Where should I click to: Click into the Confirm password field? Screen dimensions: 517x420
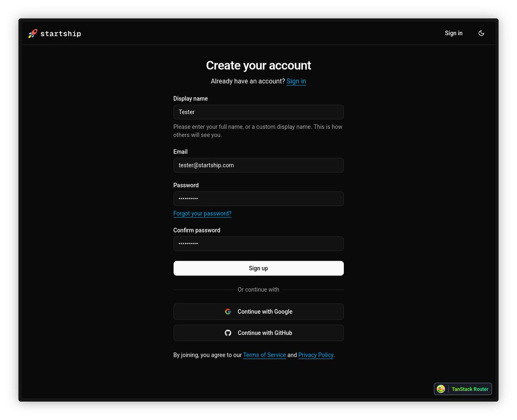(258, 244)
